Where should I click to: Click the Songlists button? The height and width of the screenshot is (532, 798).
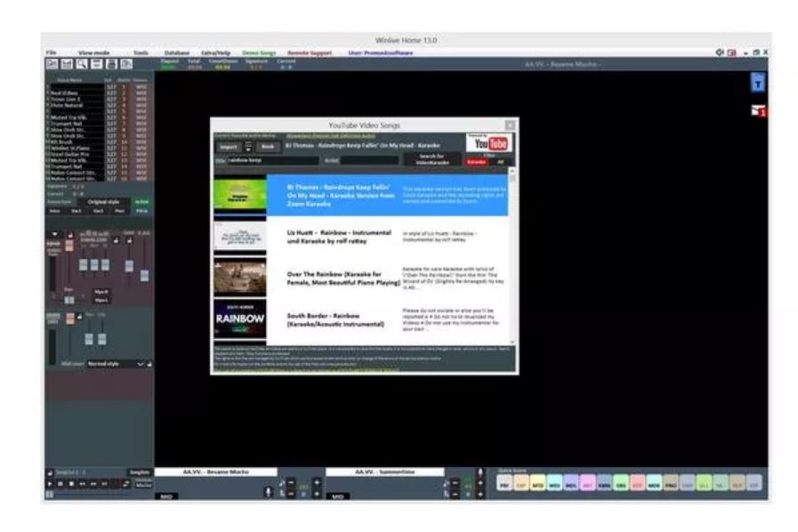pos(140,472)
